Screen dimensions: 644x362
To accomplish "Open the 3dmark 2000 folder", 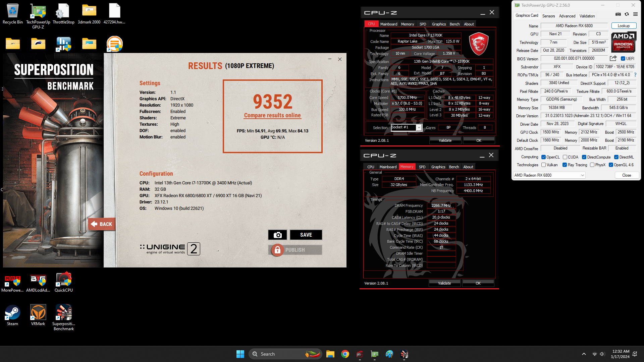I will pyautogui.click(x=89, y=14).
